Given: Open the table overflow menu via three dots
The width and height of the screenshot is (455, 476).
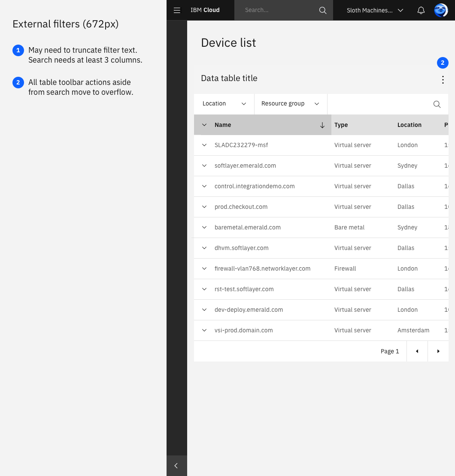Looking at the screenshot, I should (443, 80).
